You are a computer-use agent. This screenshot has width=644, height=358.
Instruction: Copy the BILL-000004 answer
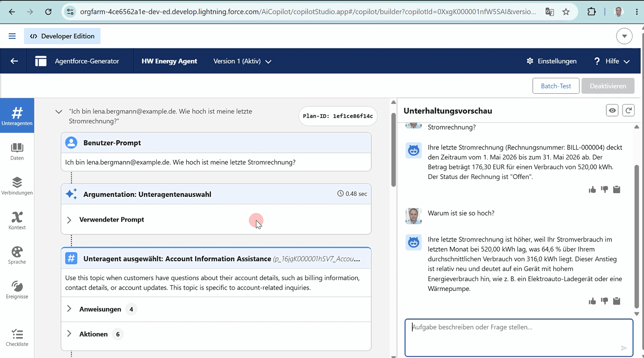point(616,190)
